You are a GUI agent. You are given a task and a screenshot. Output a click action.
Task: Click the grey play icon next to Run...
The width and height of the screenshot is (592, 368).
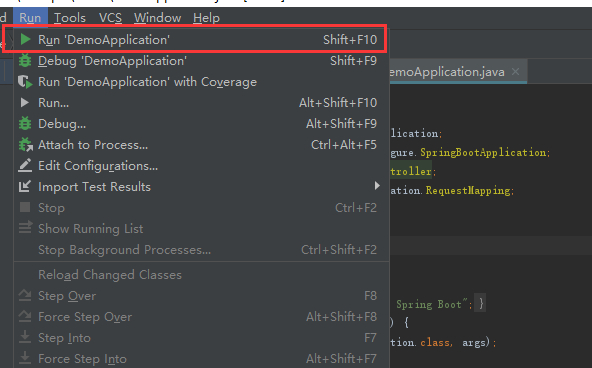point(25,102)
